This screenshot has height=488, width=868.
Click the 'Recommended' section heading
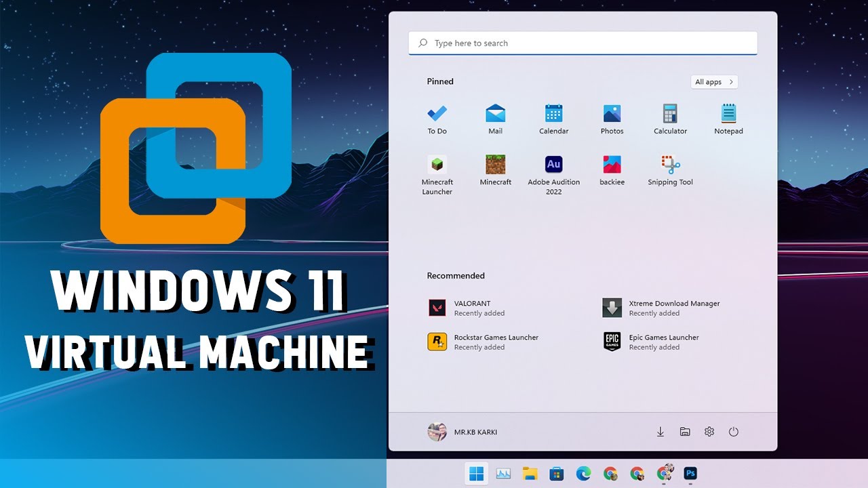pos(456,276)
